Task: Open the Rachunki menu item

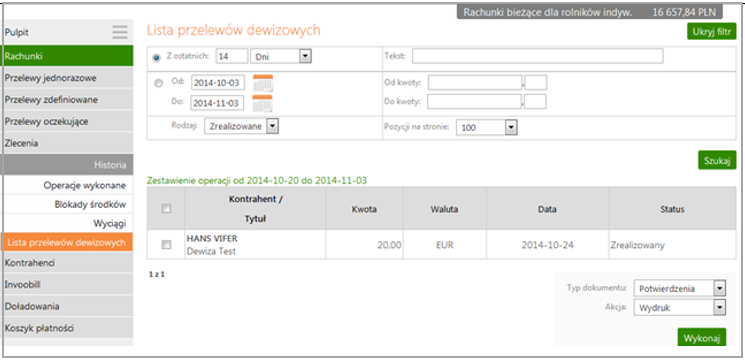Action: (x=67, y=56)
